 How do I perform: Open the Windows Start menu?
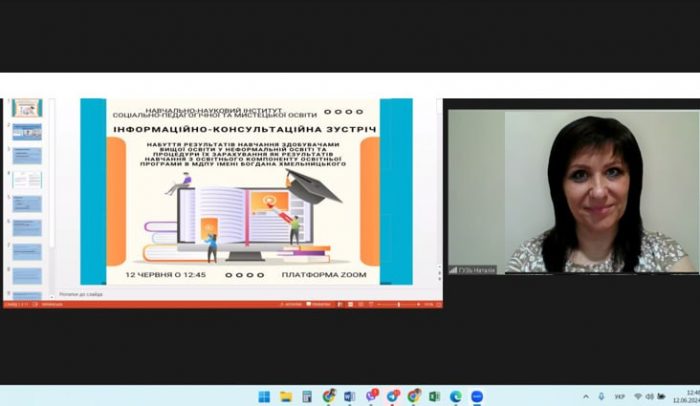[264, 396]
